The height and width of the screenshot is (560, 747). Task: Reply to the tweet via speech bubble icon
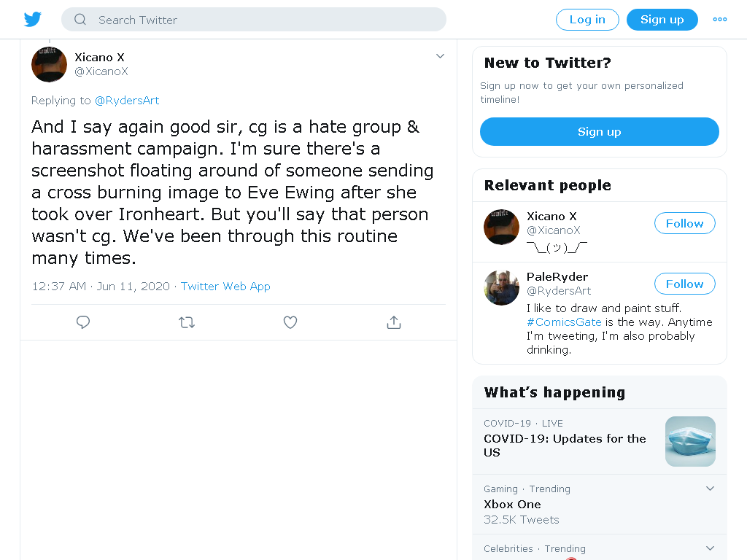coord(83,322)
